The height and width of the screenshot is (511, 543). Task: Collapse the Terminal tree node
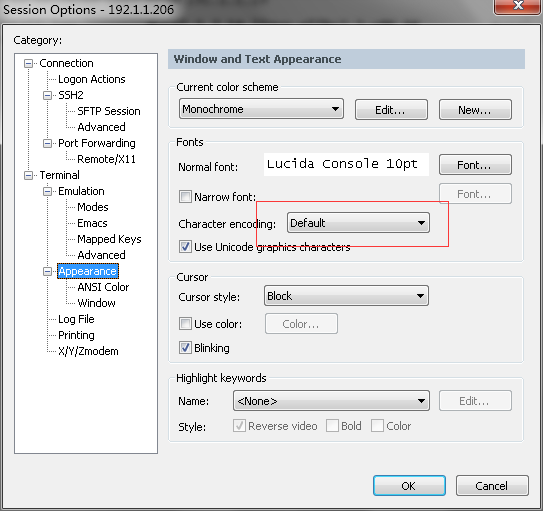click(28, 175)
